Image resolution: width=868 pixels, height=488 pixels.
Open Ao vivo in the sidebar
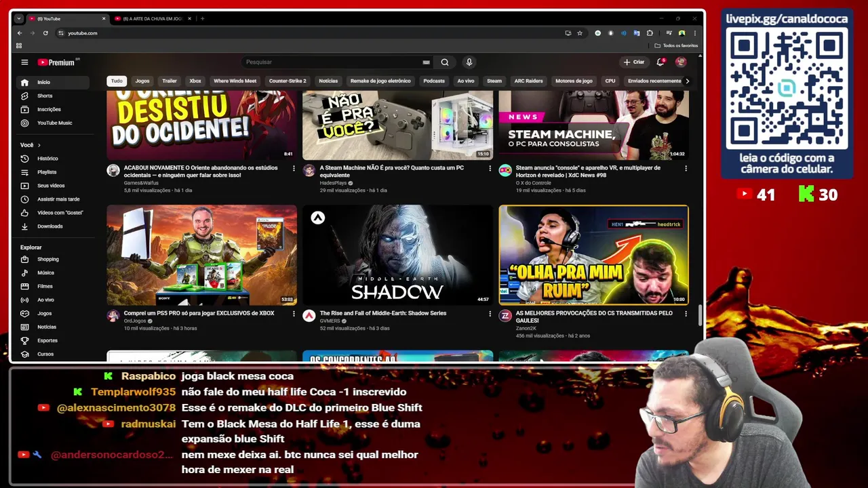(x=54, y=300)
